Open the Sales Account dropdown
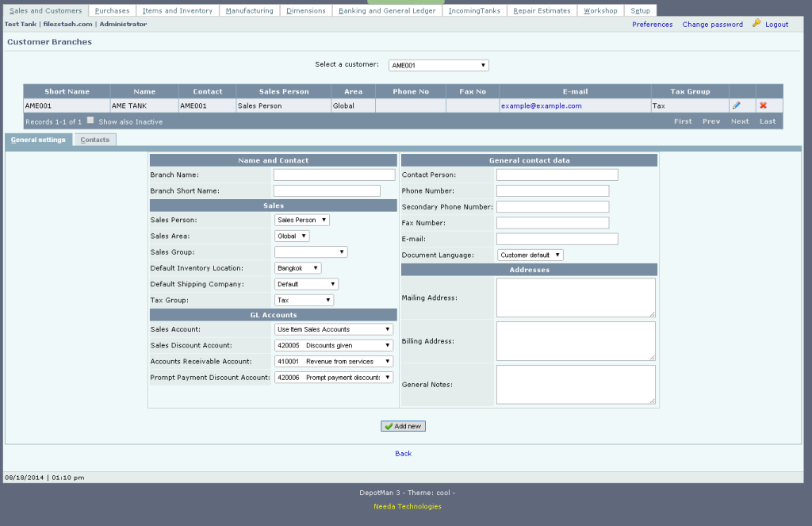The image size is (812, 526). pos(334,329)
